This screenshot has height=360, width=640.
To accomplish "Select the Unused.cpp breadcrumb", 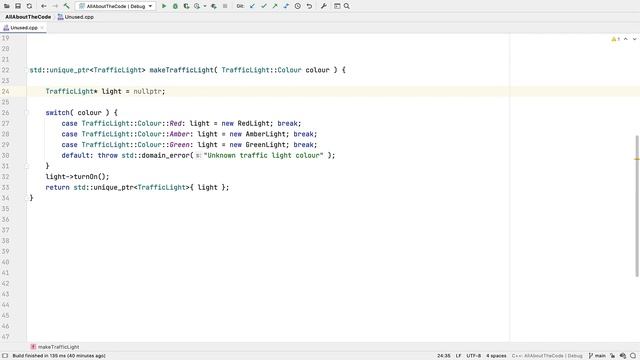I will (76, 17).
